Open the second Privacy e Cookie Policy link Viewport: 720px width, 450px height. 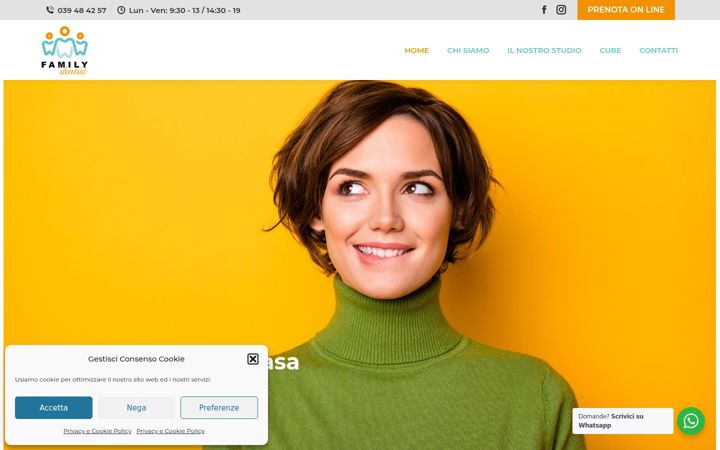(x=170, y=431)
